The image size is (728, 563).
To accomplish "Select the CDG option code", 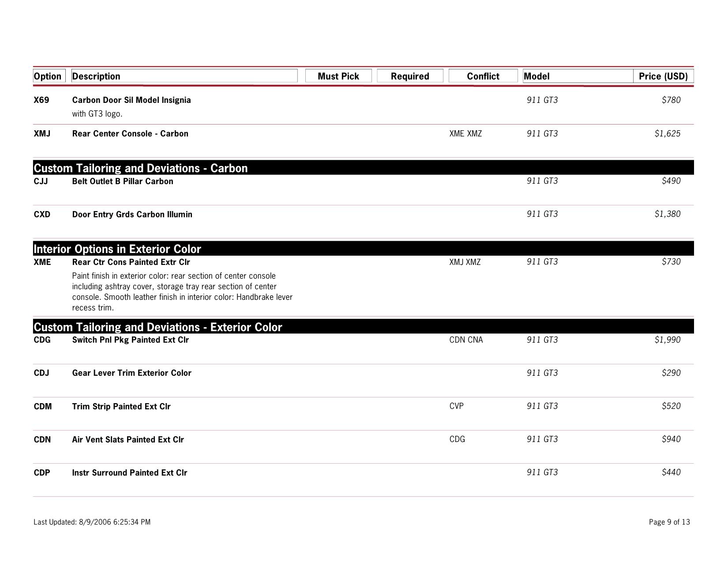I will coord(42,340).
